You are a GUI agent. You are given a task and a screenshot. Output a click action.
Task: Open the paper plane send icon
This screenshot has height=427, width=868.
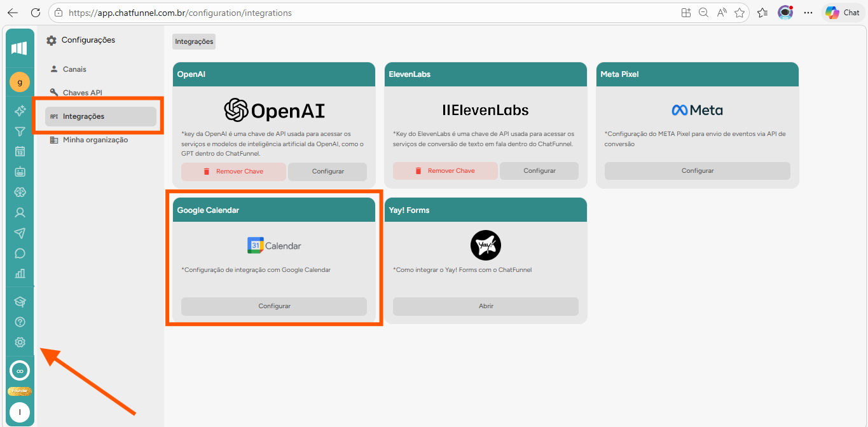click(20, 233)
